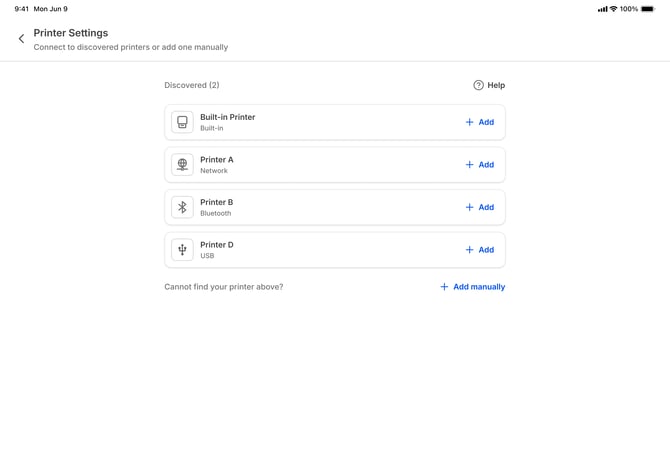Screen dimensions: 670x467
Task: Add Printer B Bluetooth printer
Action: tap(480, 207)
